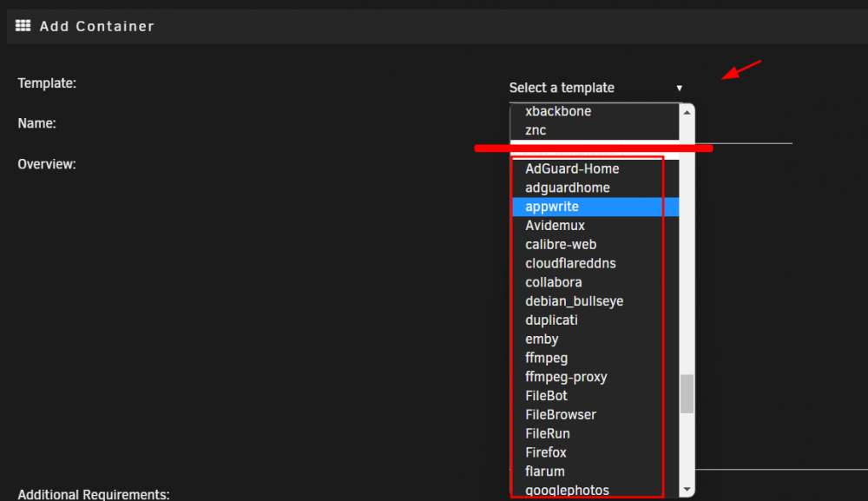Select ffmpeg template entry

(595, 359)
